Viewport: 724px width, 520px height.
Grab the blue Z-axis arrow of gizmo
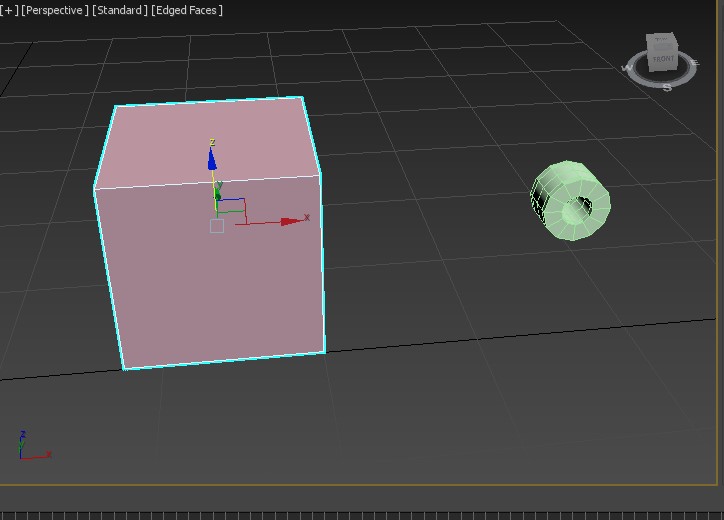(x=212, y=158)
